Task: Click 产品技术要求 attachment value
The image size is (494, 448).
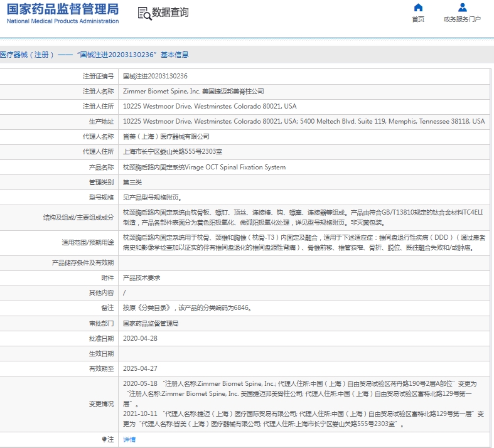Action: tap(141, 278)
